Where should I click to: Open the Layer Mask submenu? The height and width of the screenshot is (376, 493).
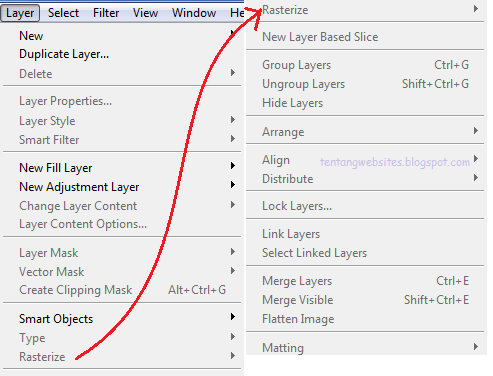tap(122, 253)
